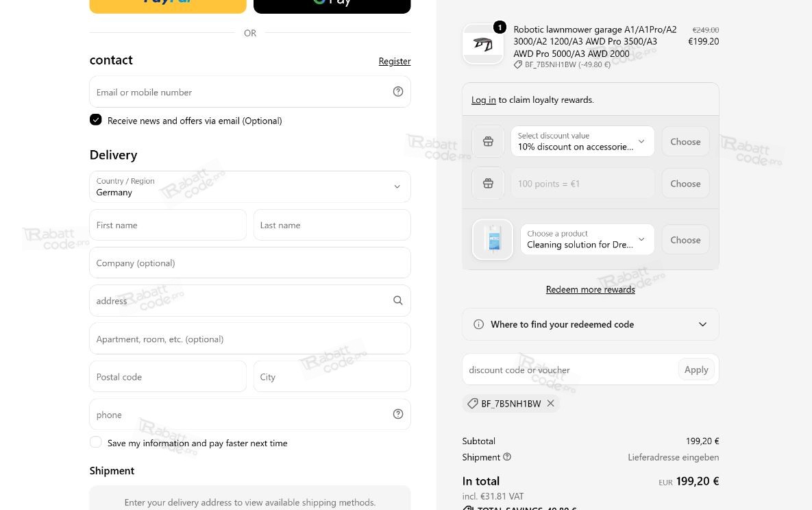The height and width of the screenshot is (510, 812).
Task: Check Save my information for next time
Action: click(x=96, y=442)
